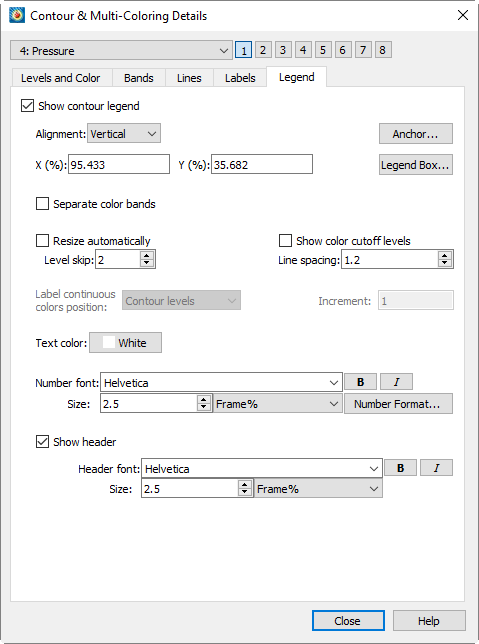This screenshot has width=479, height=644.
Task: Uncheck Show contour legend
Action: [28, 106]
